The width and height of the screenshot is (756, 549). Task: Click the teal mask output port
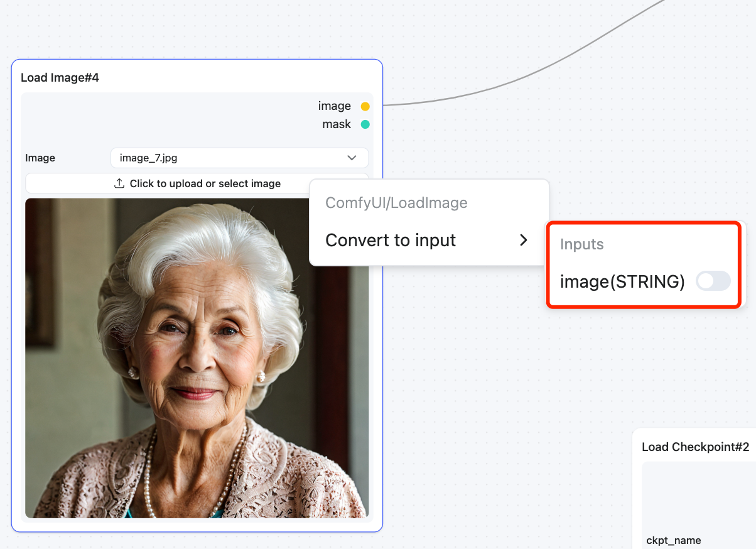(365, 124)
